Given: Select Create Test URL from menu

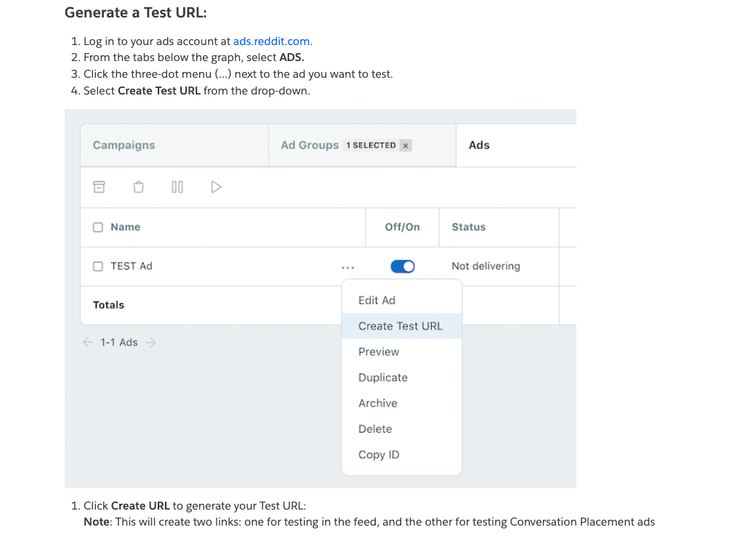Looking at the screenshot, I should pos(401,326).
